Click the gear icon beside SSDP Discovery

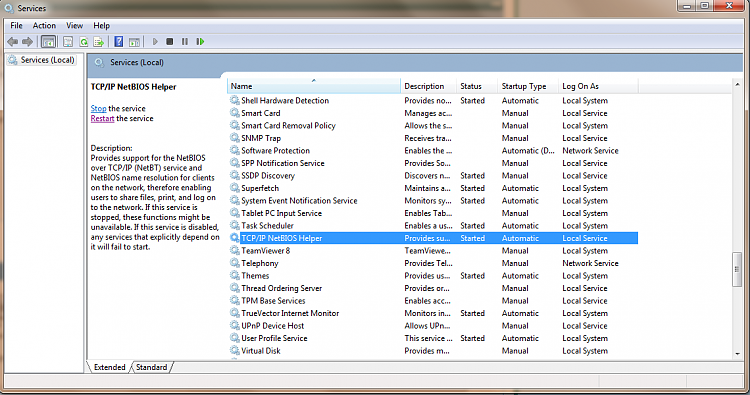[234, 176]
